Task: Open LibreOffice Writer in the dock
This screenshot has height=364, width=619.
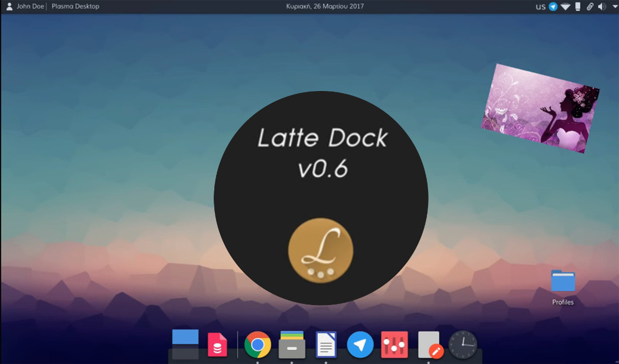Action: [326, 345]
